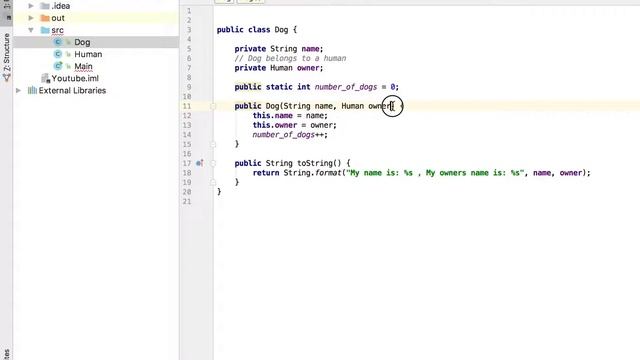640x360 pixels.
Task: Click 'String name' constructor parameter
Action: coord(308,106)
